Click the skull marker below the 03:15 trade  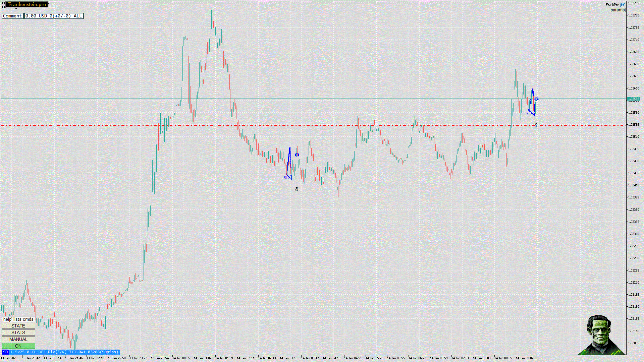(x=297, y=189)
